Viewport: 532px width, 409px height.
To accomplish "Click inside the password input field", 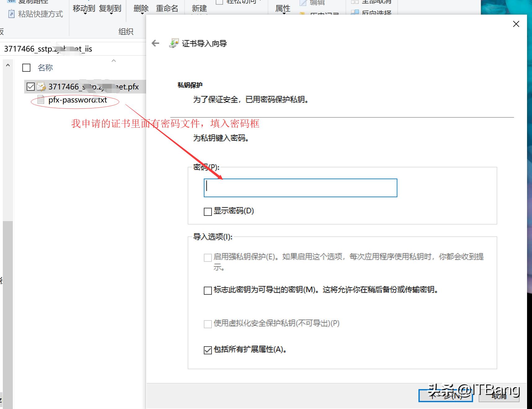I will tap(300, 188).
